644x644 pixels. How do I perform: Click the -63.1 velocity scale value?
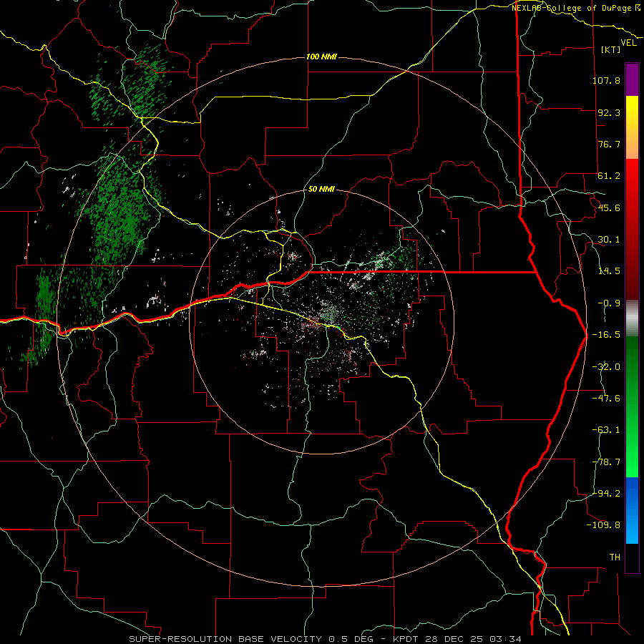[x=606, y=430]
